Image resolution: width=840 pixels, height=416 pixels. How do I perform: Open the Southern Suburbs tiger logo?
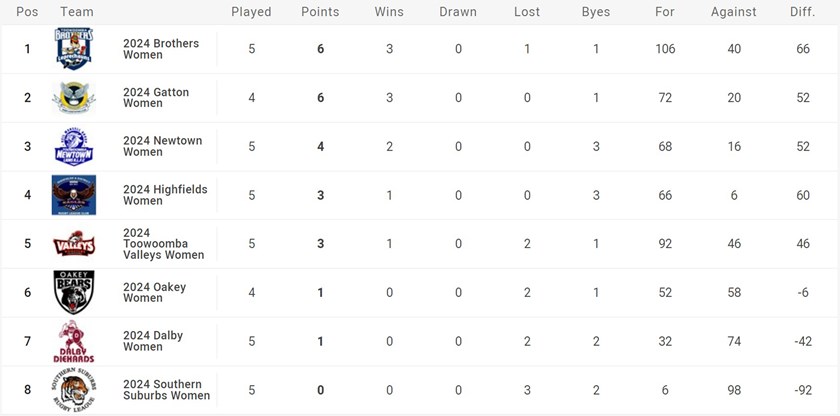73,390
